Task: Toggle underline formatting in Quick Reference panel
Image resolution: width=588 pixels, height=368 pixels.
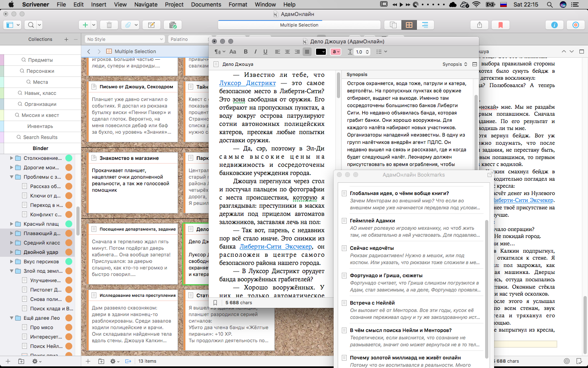Action: pyautogui.click(x=265, y=52)
